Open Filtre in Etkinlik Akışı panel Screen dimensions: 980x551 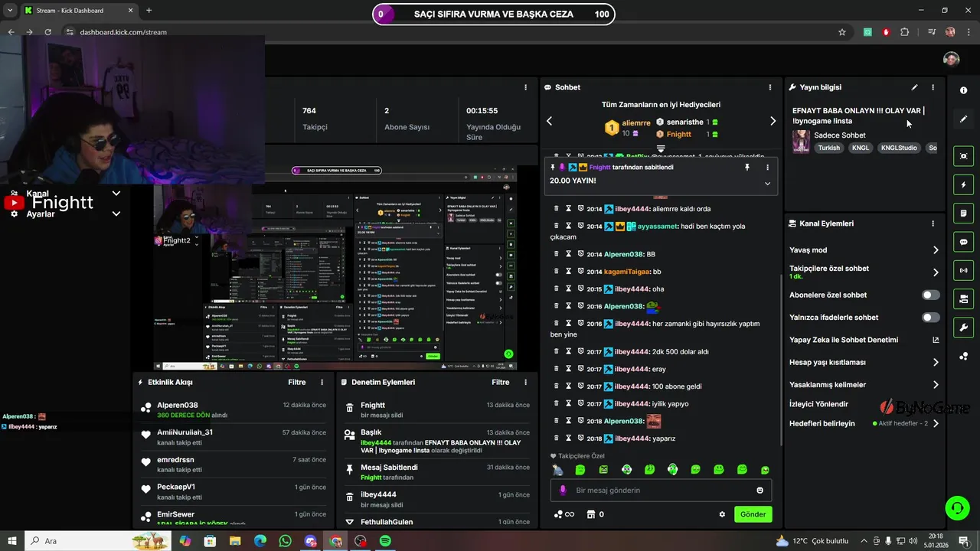pyautogui.click(x=297, y=382)
